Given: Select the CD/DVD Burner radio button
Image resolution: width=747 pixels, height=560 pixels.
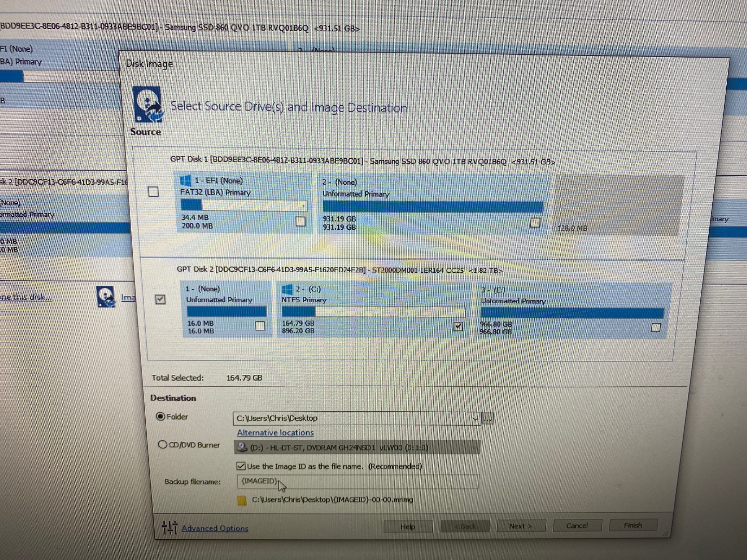Looking at the screenshot, I should (x=162, y=444).
